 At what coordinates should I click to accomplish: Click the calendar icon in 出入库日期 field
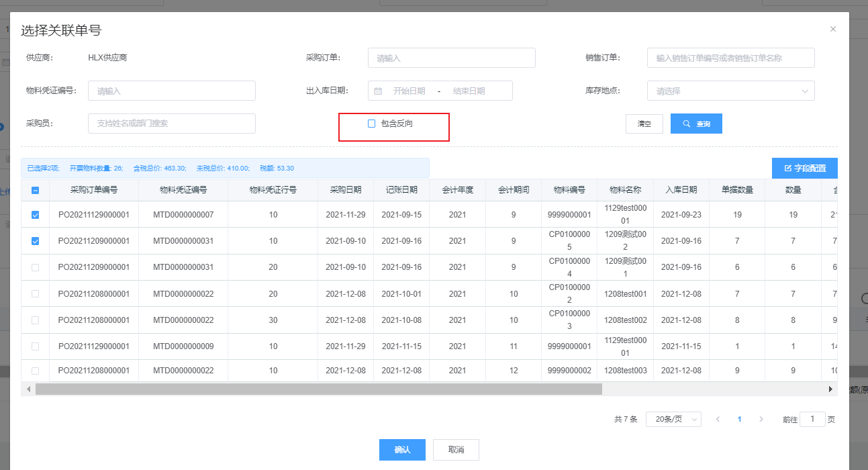click(378, 91)
